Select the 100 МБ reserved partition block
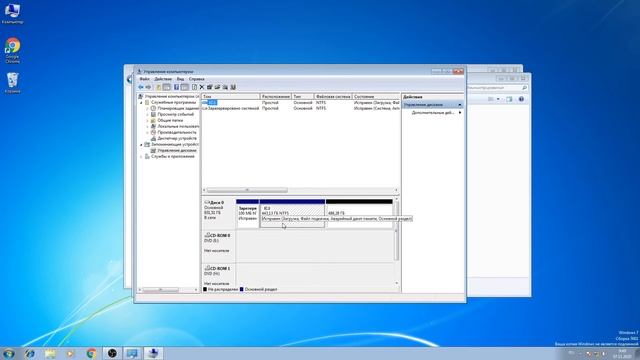This screenshot has width=640, height=360. (248, 214)
